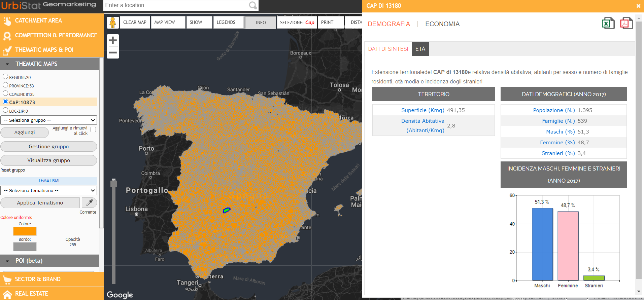
Task: Click the orange Colore swatch
Action: pos(25,231)
